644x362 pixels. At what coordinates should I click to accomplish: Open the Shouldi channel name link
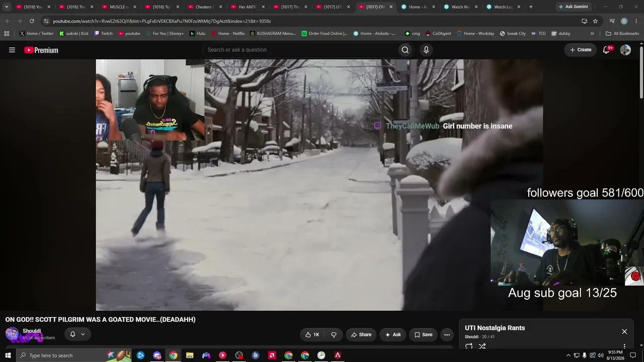(x=32, y=331)
